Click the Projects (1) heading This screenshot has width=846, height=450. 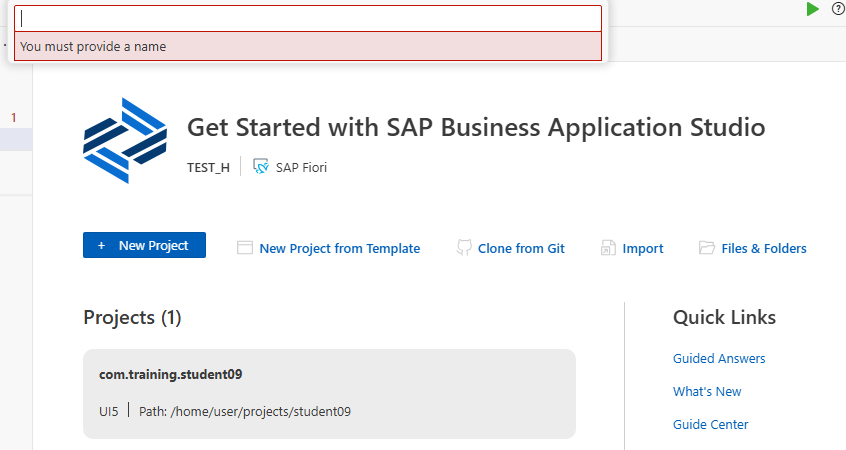pos(132,317)
